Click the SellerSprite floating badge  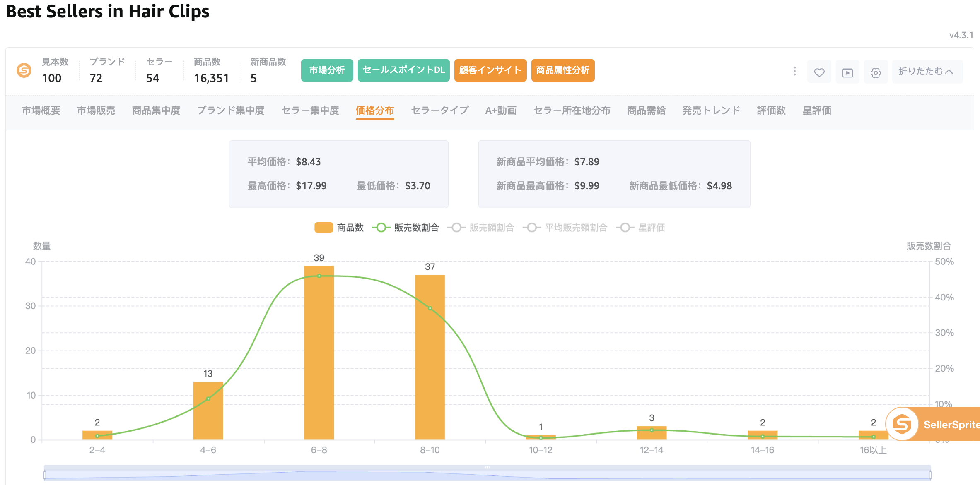click(933, 424)
